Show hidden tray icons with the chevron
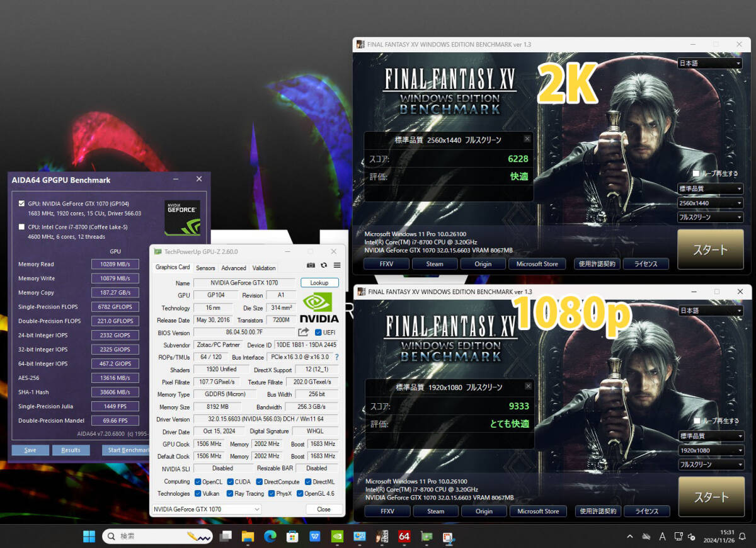756x548 pixels. tap(629, 537)
